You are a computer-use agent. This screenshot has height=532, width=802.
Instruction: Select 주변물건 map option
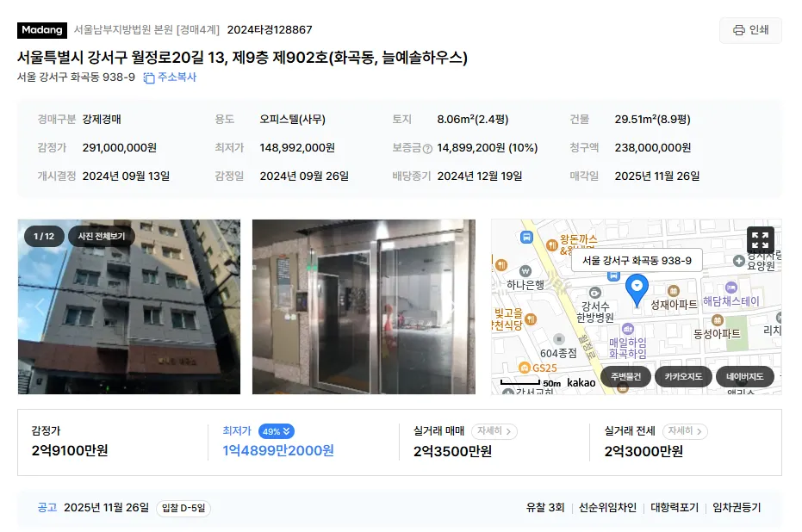[625, 377]
